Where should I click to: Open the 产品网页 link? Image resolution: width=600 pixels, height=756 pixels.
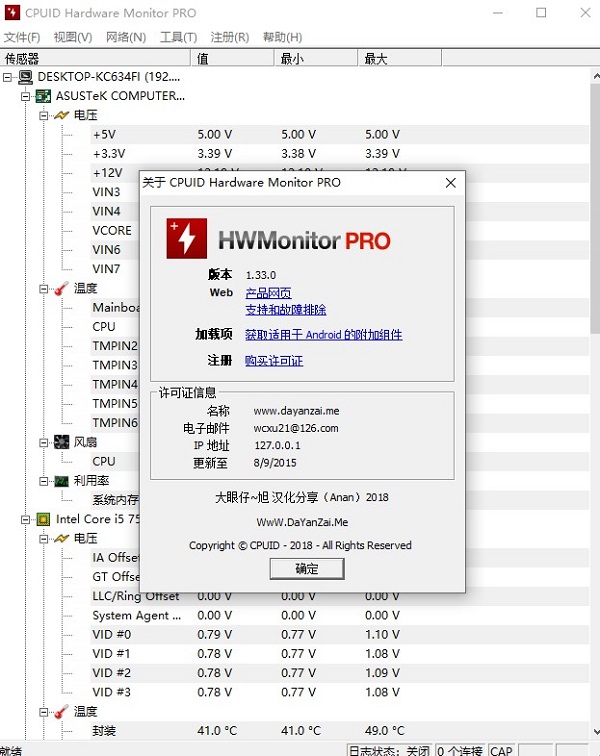[268, 293]
